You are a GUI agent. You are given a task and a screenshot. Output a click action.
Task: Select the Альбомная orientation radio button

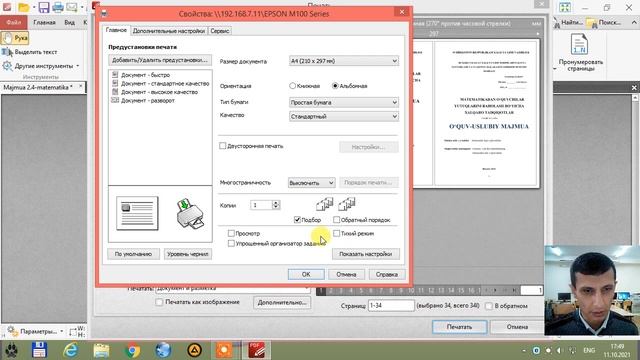tap(335, 86)
